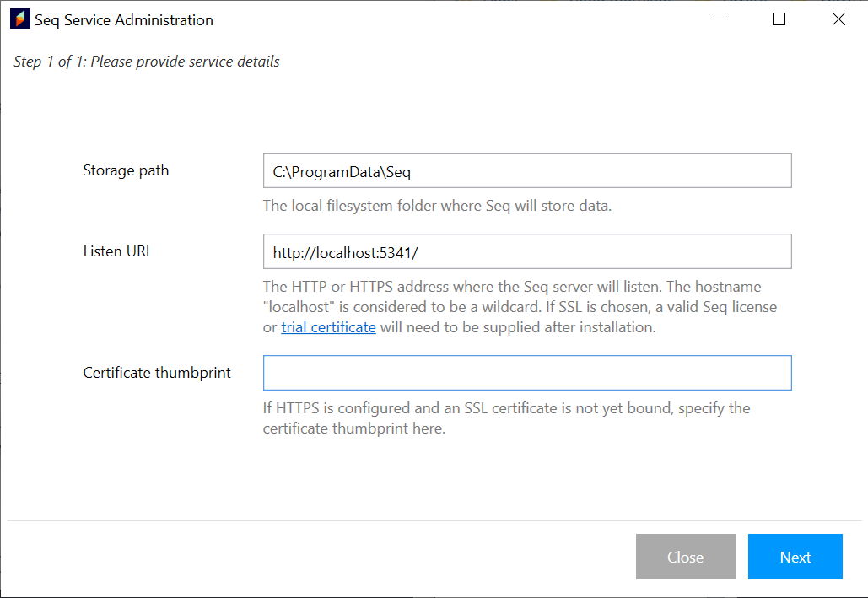
Task: Click the 'Step 1 of 1' heading text
Action: [x=146, y=62]
